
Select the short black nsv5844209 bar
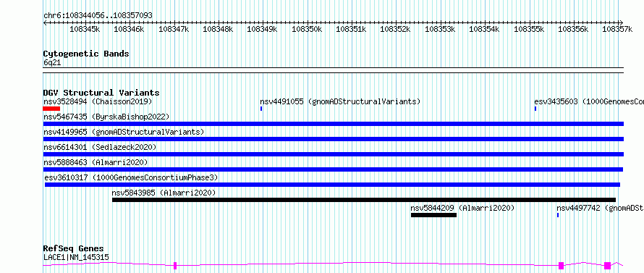[x=433, y=215]
